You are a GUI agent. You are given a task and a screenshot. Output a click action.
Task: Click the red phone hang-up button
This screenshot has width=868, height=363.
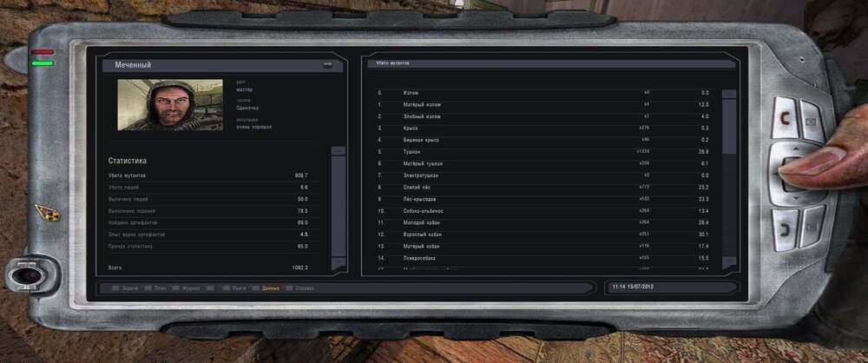[x=785, y=118]
